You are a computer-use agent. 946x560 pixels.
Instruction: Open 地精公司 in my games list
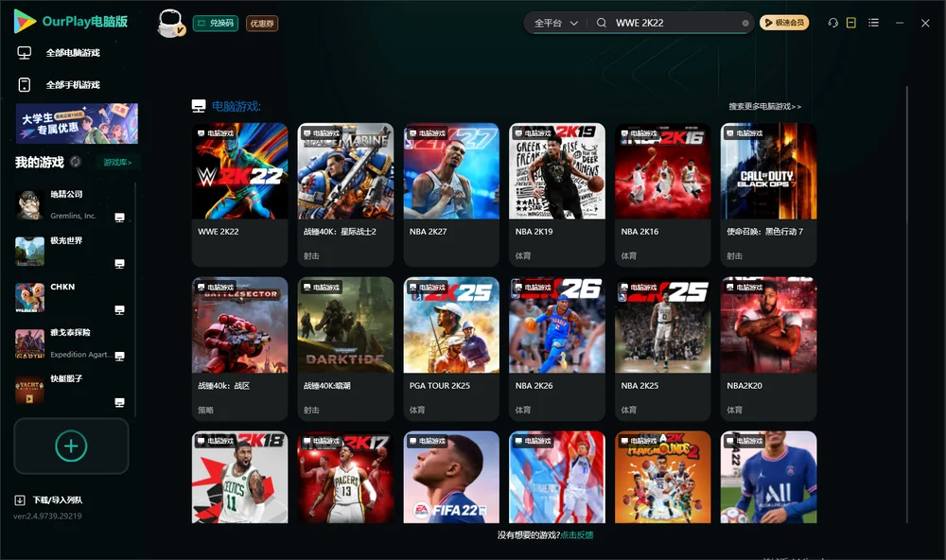tap(71, 204)
